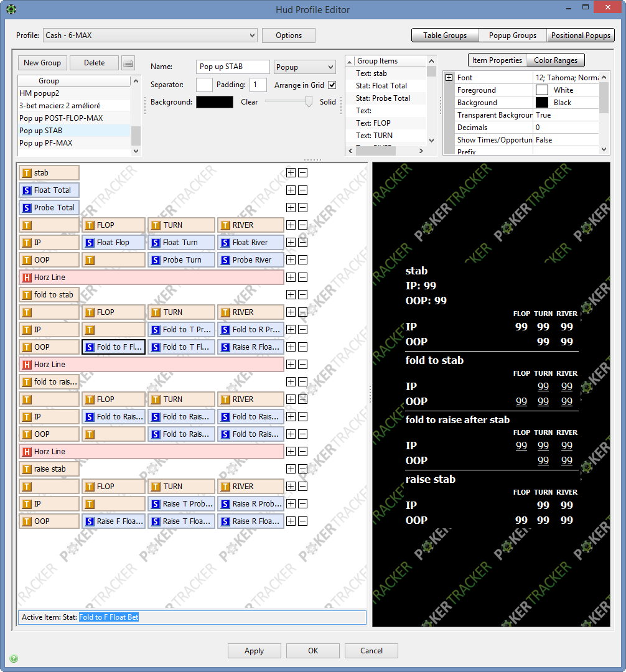Click the minus icon beside Probe Total row

coord(302,207)
